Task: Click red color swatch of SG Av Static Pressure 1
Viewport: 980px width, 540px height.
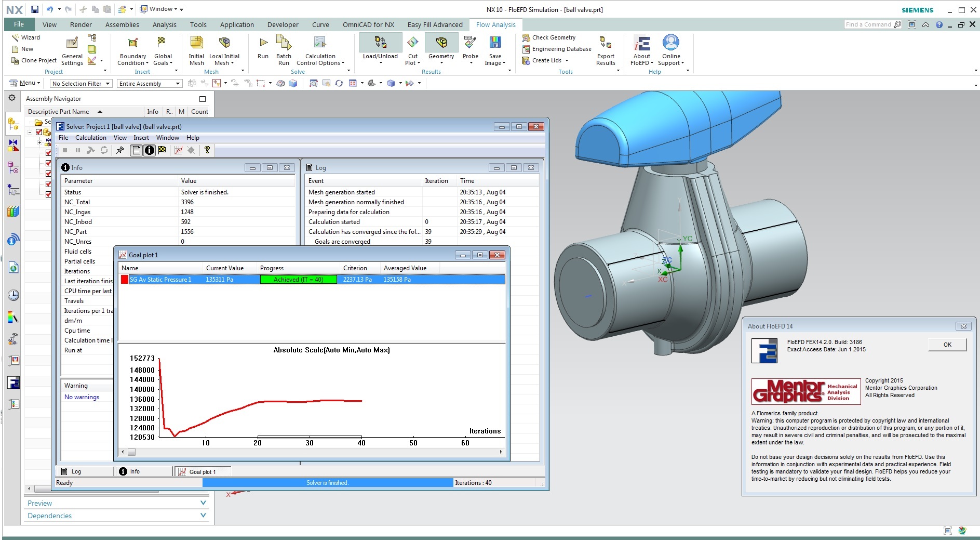Action: pos(125,280)
